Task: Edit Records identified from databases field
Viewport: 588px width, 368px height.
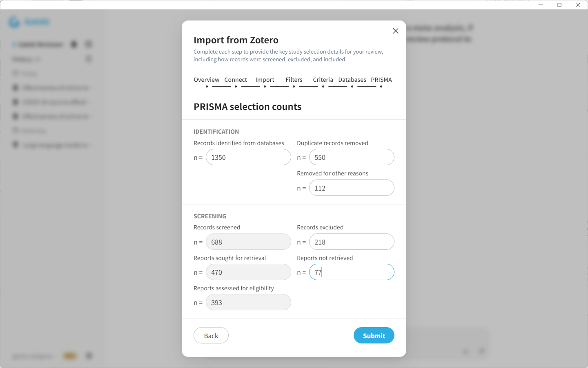Action: [x=248, y=157]
